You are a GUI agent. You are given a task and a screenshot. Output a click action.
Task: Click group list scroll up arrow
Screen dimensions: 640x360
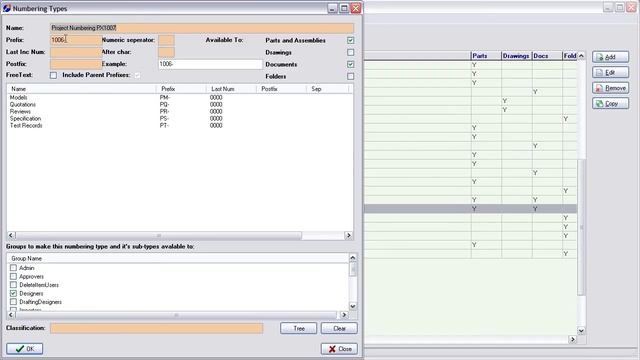(353, 258)
